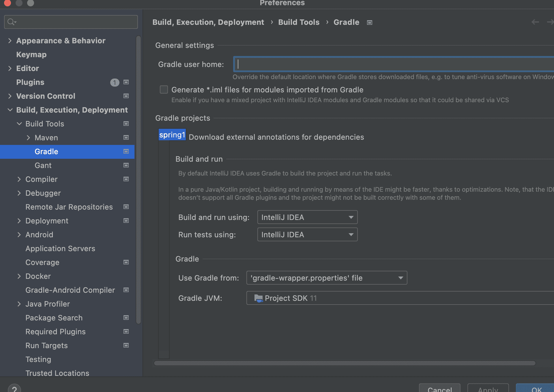Screen dimensions: 554x392
Task: Expand the Deployment node arrow
Action: 19,221
